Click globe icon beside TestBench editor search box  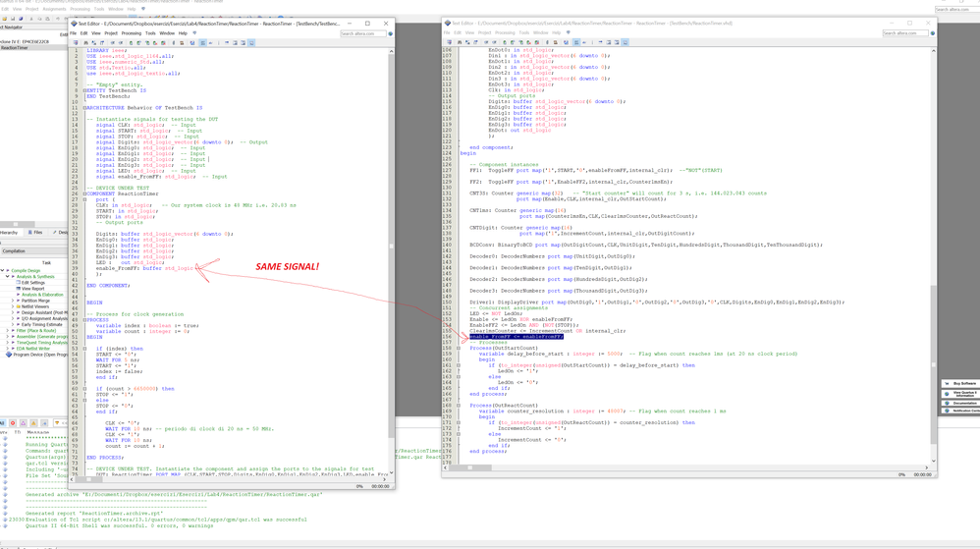(x=390, y=33)
